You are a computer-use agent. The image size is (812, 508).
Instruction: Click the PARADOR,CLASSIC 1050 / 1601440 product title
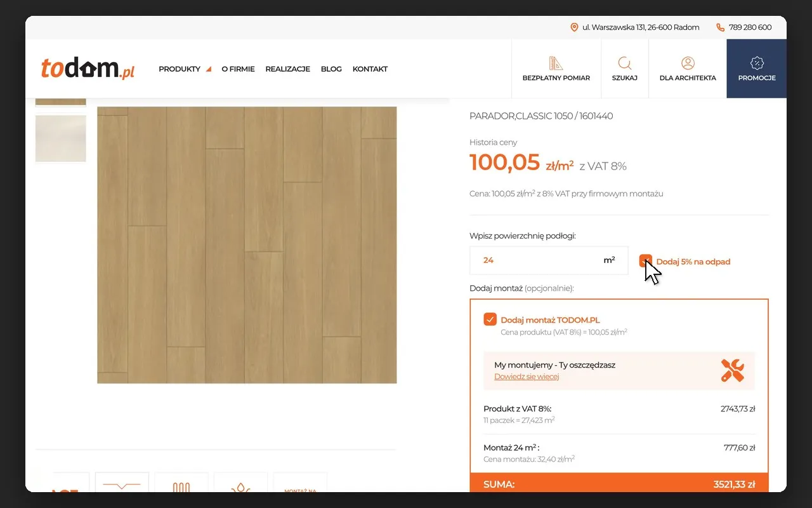tap(541, 116)
